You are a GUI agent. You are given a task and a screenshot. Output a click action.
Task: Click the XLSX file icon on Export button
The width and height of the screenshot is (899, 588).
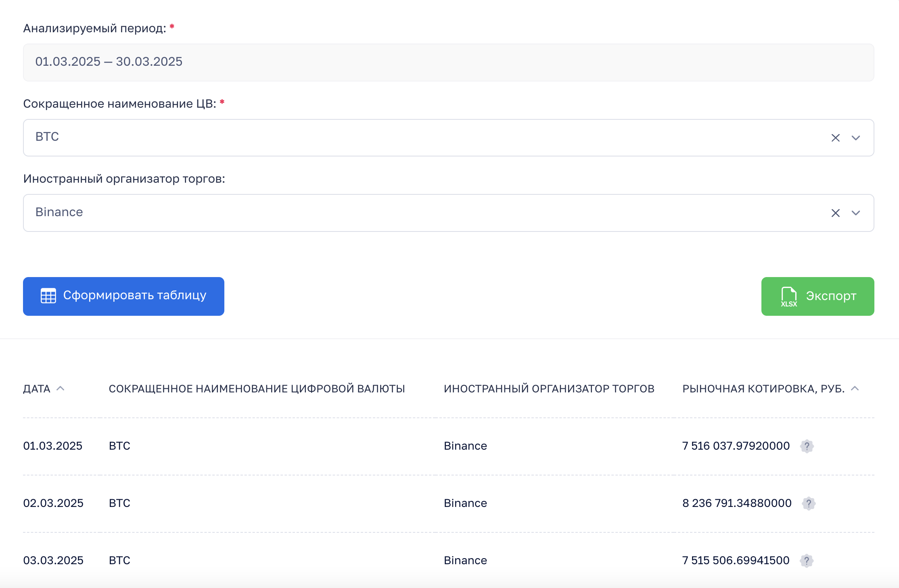[788, 297]
